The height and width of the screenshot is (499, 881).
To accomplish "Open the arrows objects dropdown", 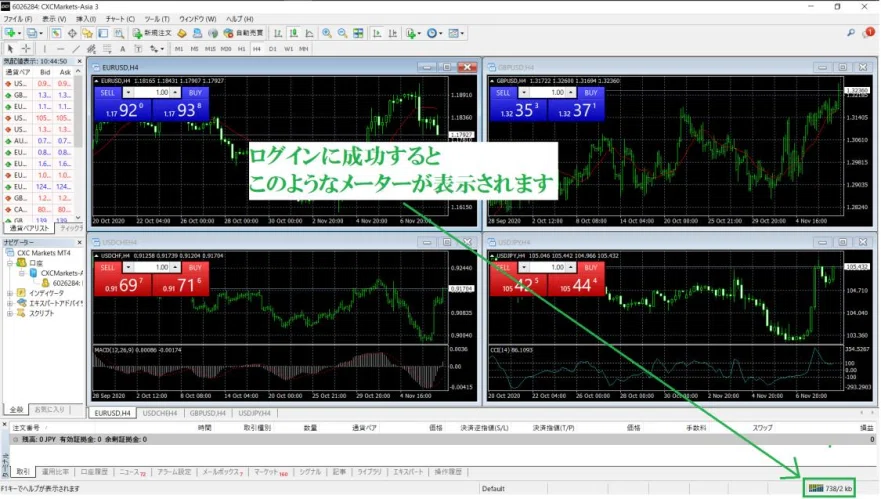I will (x=156, y=49).
